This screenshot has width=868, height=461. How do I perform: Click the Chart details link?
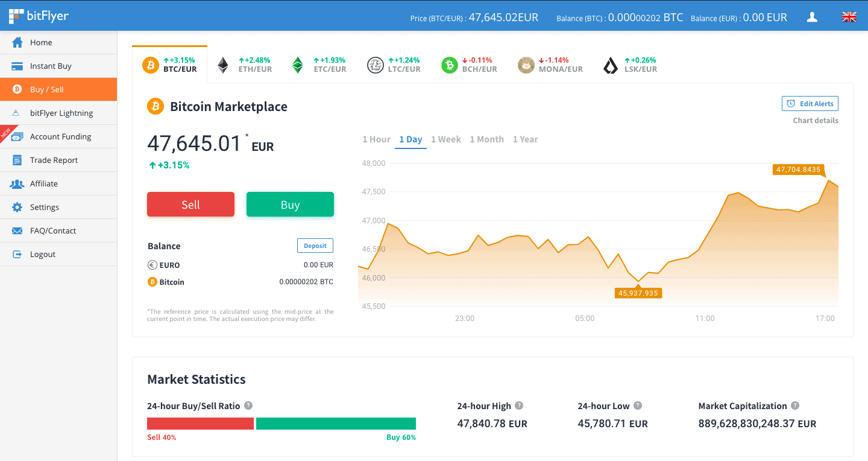816,120
